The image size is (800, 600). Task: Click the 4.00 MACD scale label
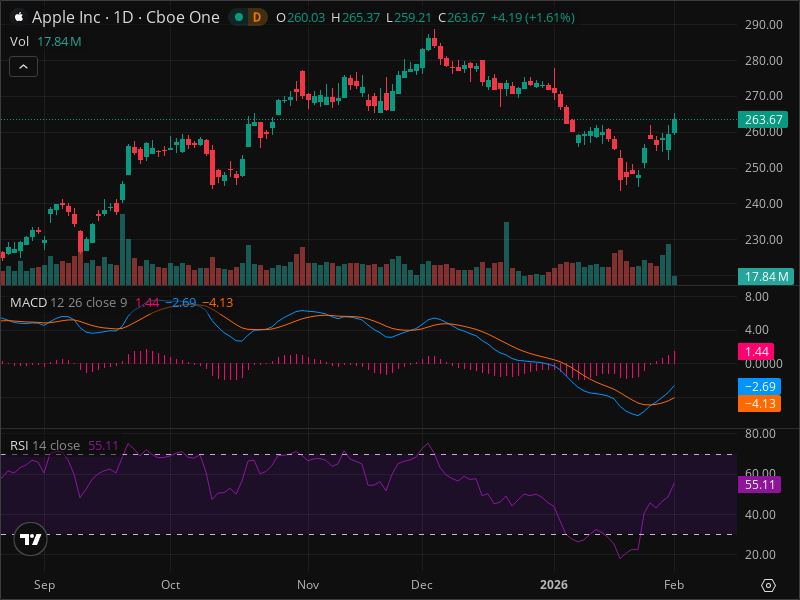(x=757, y=330)
